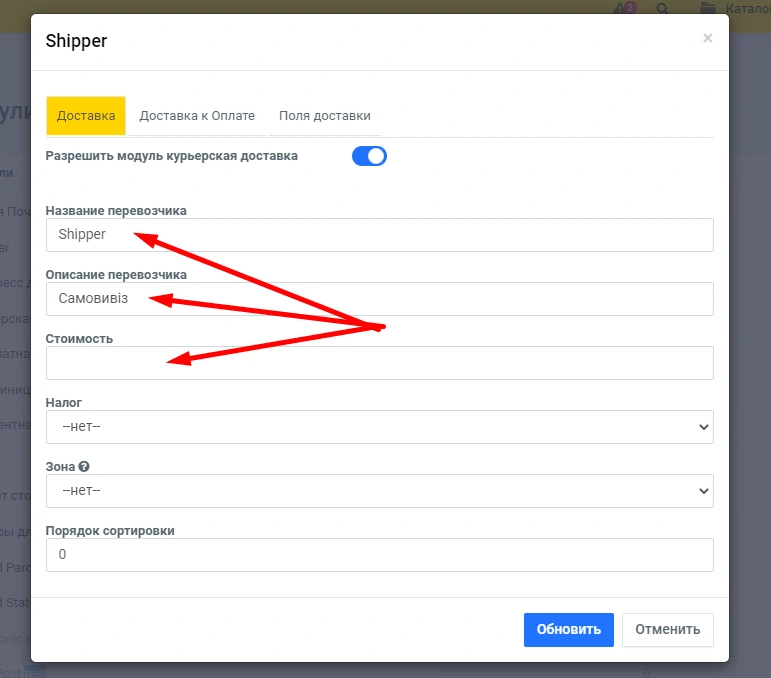Click into the Описание перевозчика field

[379, 299]
